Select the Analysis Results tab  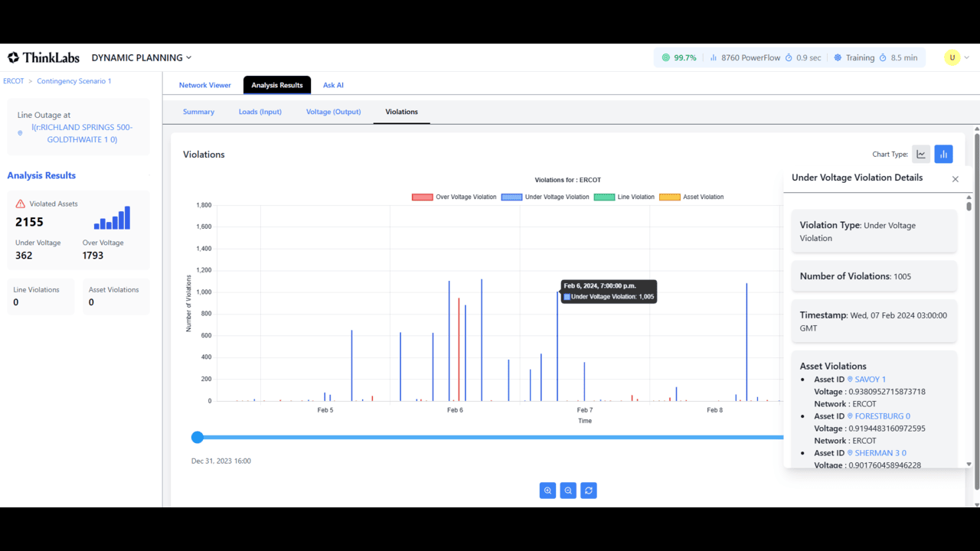(x=277, y=85)
